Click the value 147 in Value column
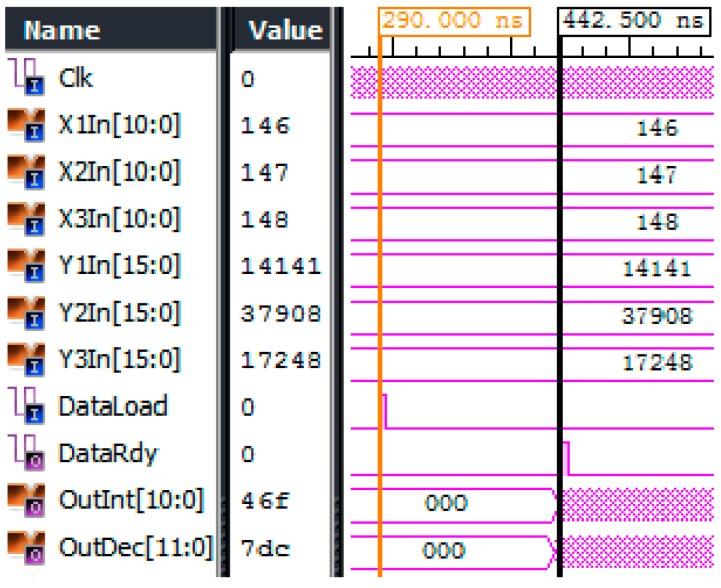Screen dimensions: 721x588 click(x=265, y=173)
